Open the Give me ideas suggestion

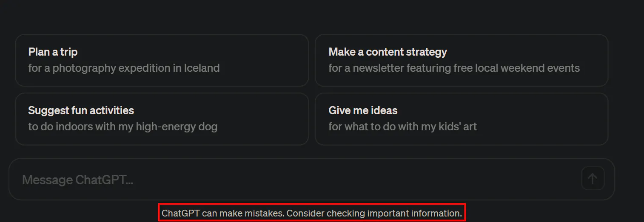461,119
